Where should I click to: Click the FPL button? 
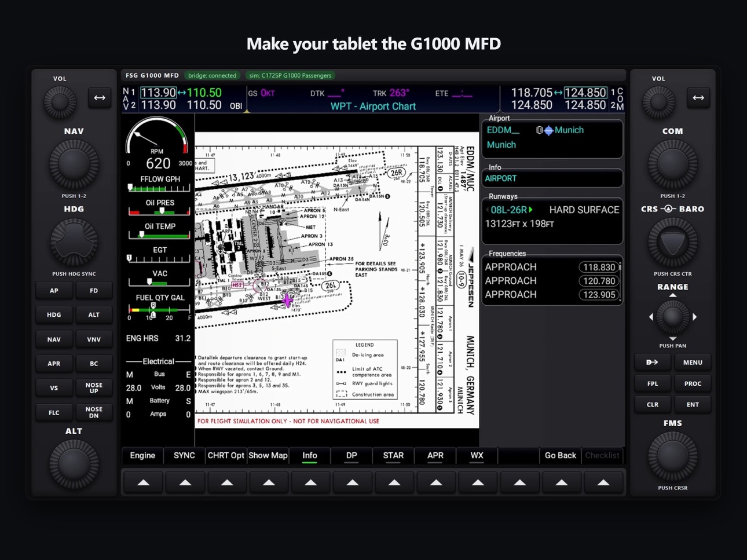pyautogui.click(x=652, y=383)
